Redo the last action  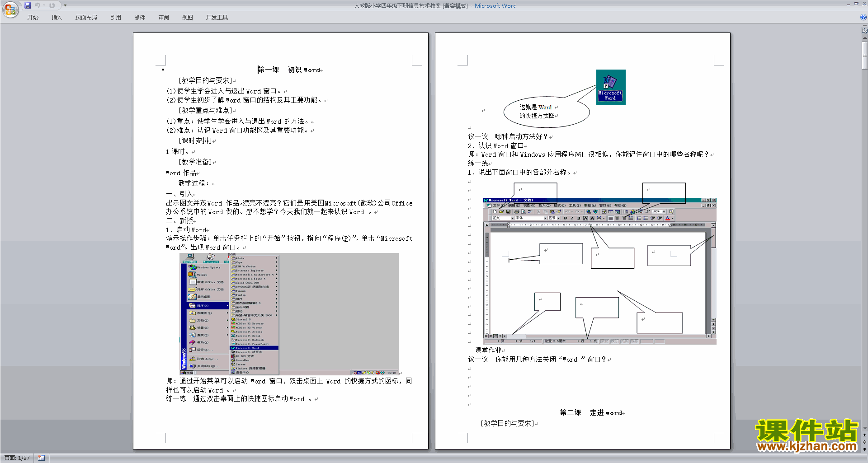(52, 5)
